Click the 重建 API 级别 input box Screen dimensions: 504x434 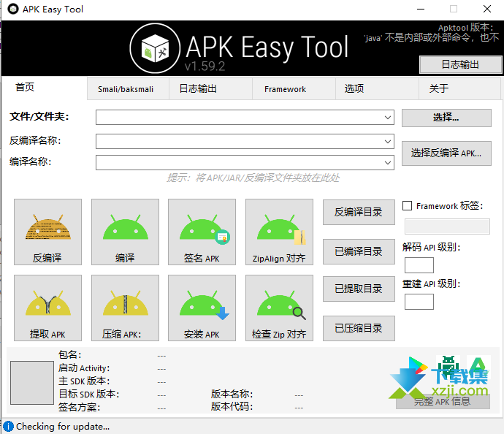419,302
